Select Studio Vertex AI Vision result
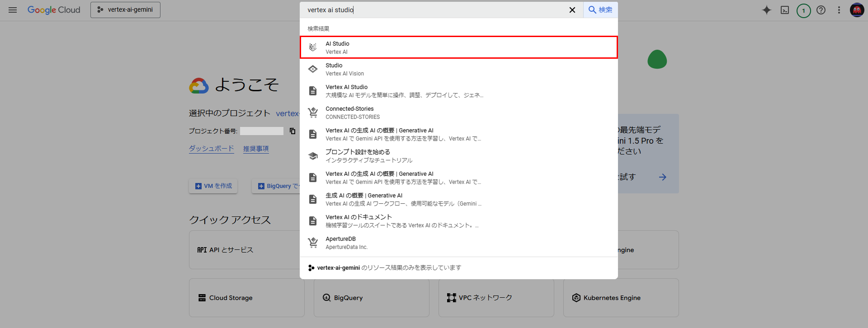This screenshot has height=328, width=868. pos(459,69)
